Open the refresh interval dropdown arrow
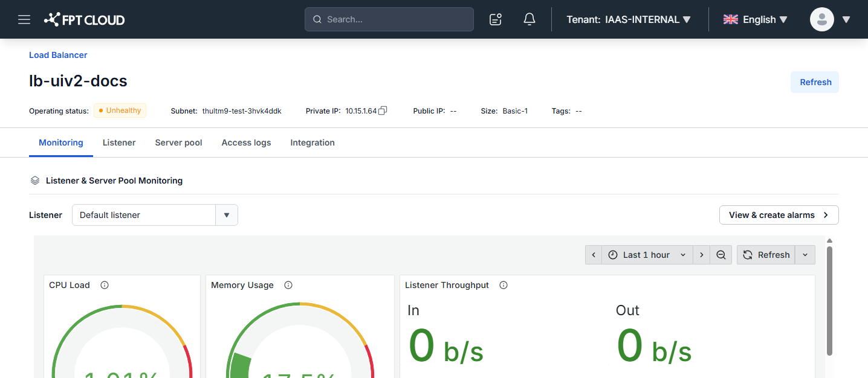 coord(805,255)
